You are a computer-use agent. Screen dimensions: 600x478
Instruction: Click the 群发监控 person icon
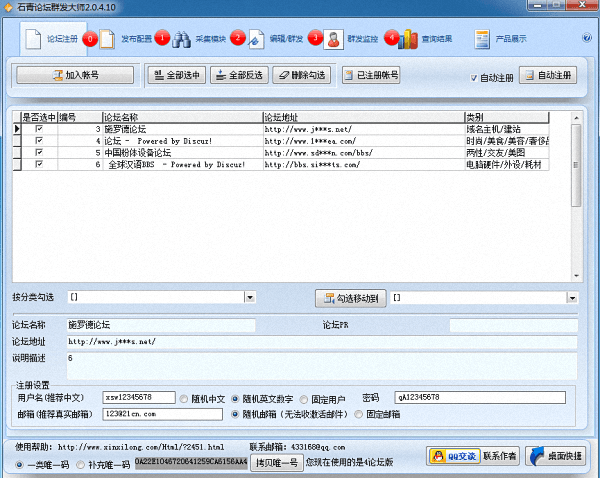[x=330, y=39]
